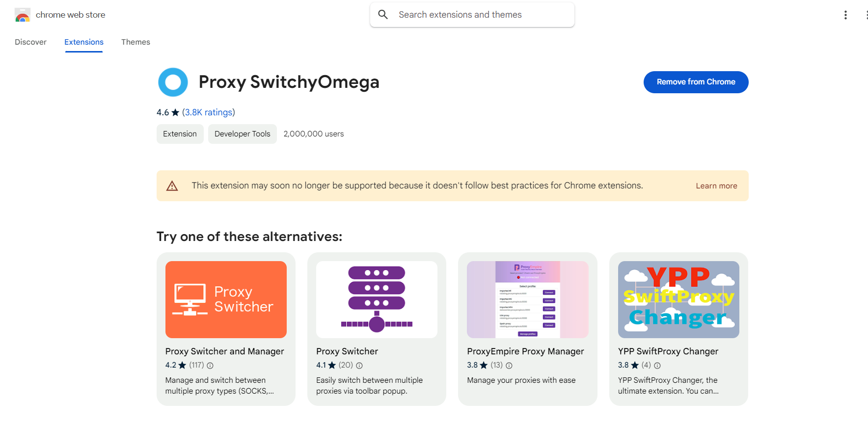
Task: Open the Discover tab
Action: click(x=30, y=42)
